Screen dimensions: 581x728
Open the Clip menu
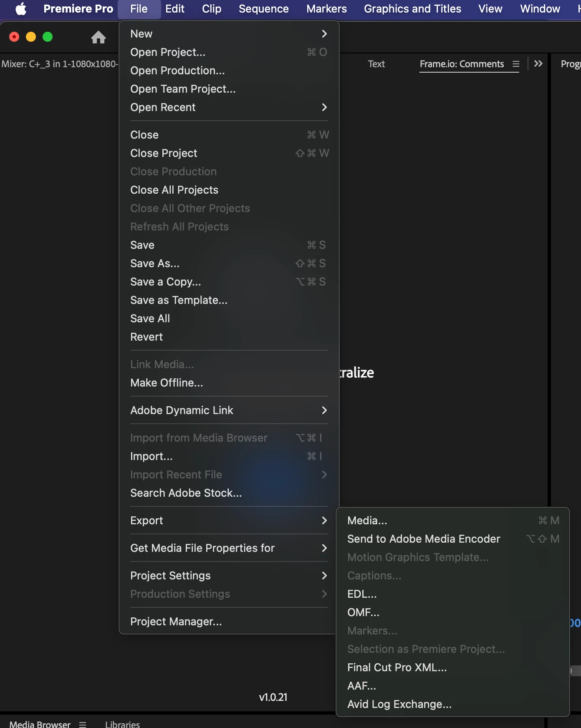tap(212, 9)
